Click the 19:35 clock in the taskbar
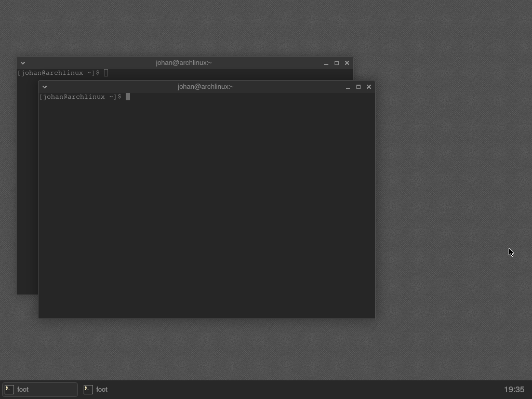532x399 pixels. pyautogui.click(x=514, y=389)
